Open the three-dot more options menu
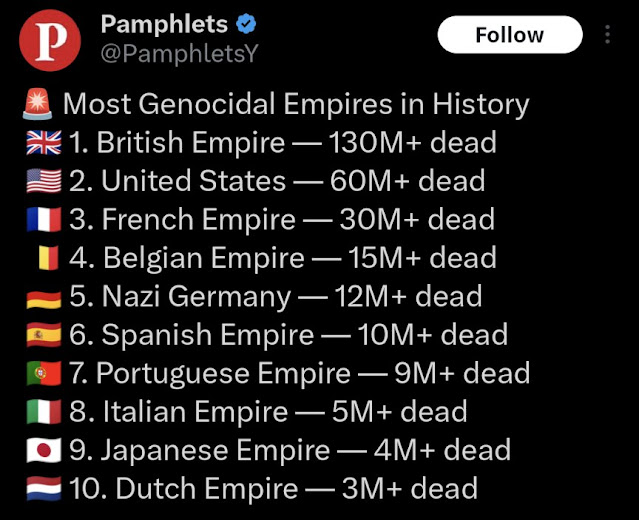 pyautogui.click(x=607, y=34)
